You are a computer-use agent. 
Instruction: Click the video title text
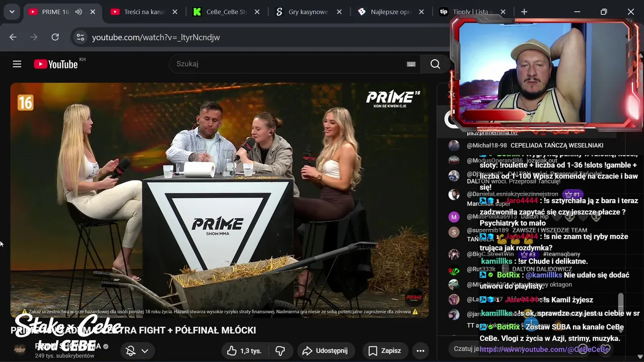click(133, 330)
